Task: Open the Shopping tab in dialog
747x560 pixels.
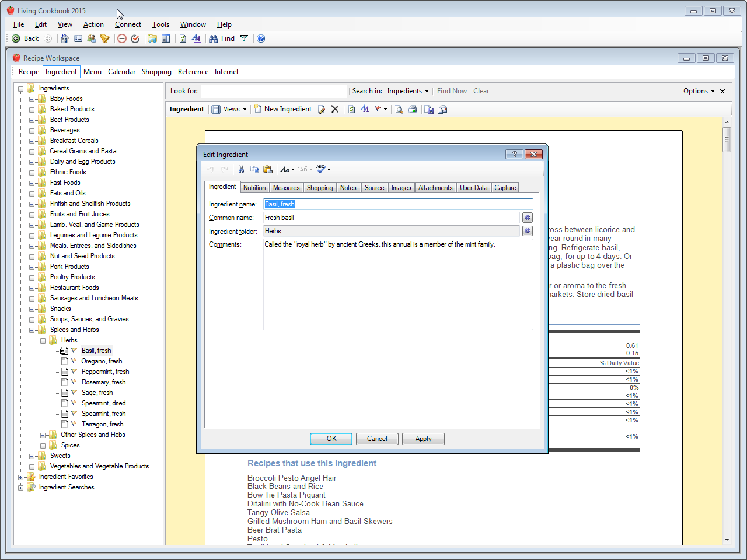Action: [x=320, y=188]
